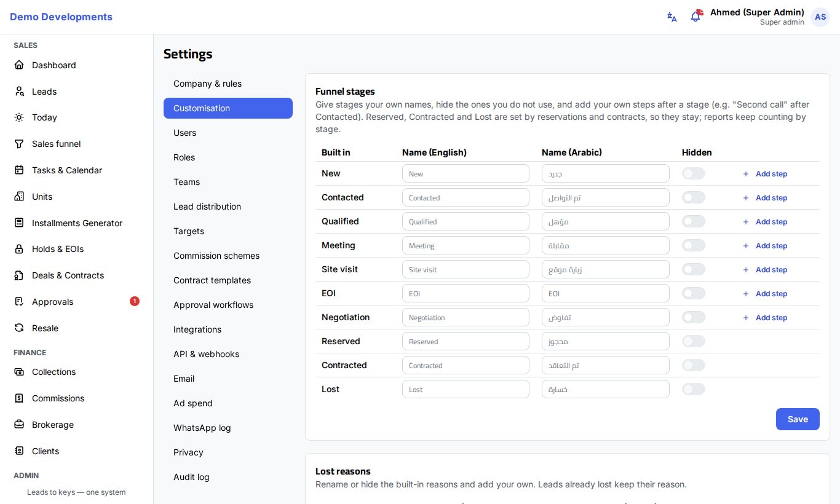Open the Audit log settings tab
Image resolution: width=840 pixels, height=504 pixels.
pos(228,477)
